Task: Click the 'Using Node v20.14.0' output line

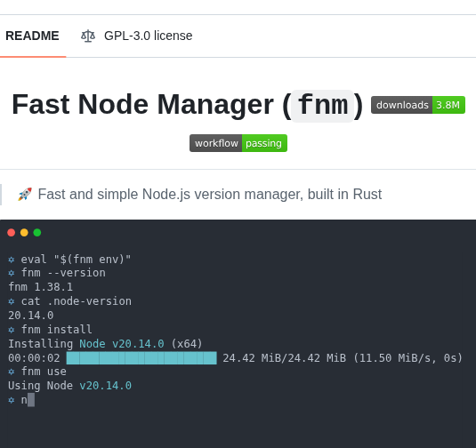Action: 69,386
